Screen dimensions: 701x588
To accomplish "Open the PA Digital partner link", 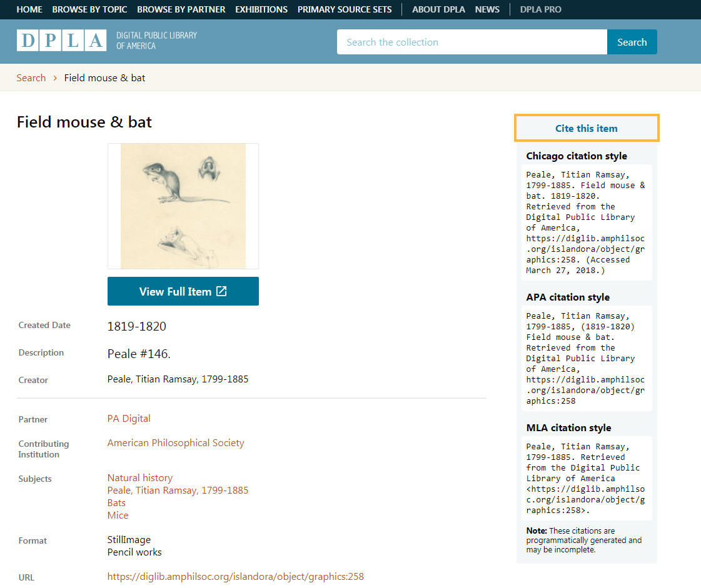I will point(129,419).
